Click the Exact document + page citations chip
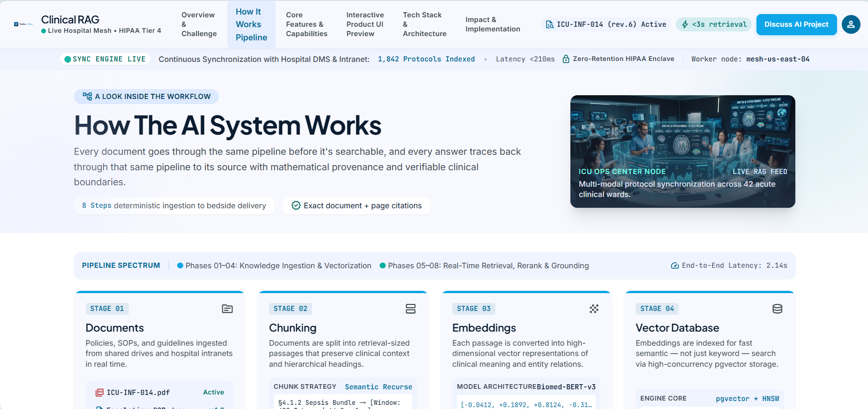Screen dimensions: 868x409 point(356,205)
